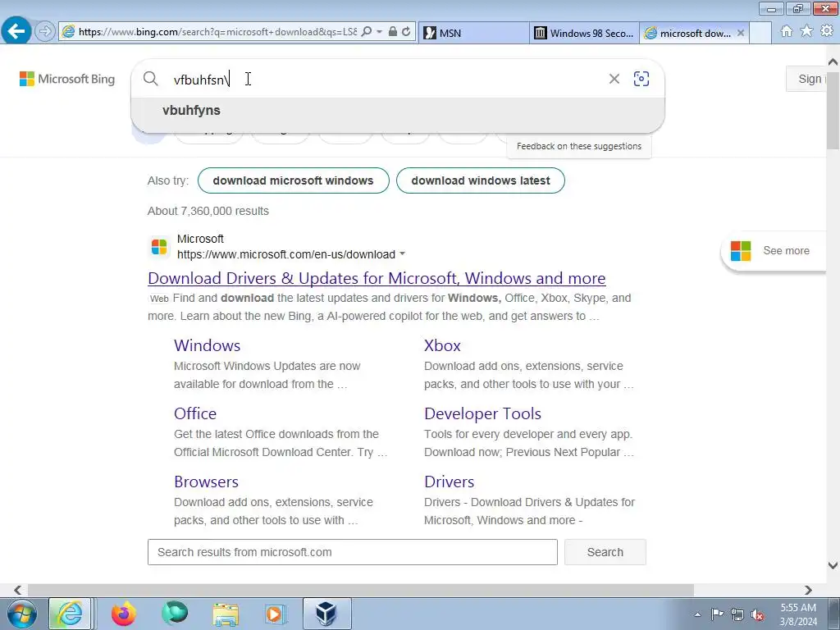Open the green globe browser taskbar icon
840x630 pixels.
coord(175,614)
